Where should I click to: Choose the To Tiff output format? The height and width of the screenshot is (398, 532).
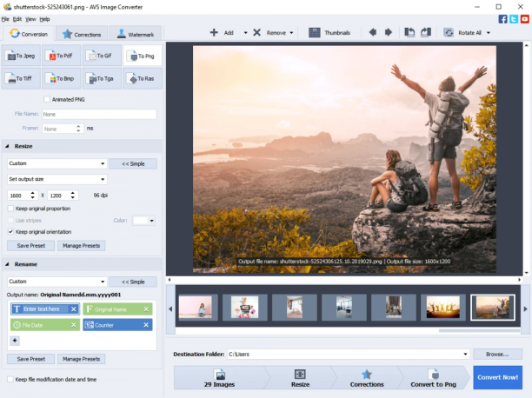tap(21, 78)
